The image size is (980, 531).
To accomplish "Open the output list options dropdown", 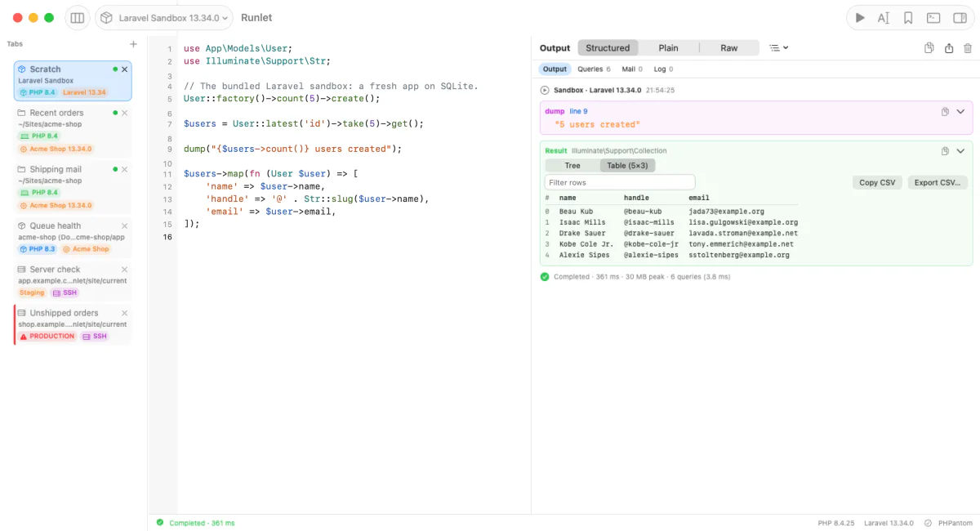I will tap(779, 48).
